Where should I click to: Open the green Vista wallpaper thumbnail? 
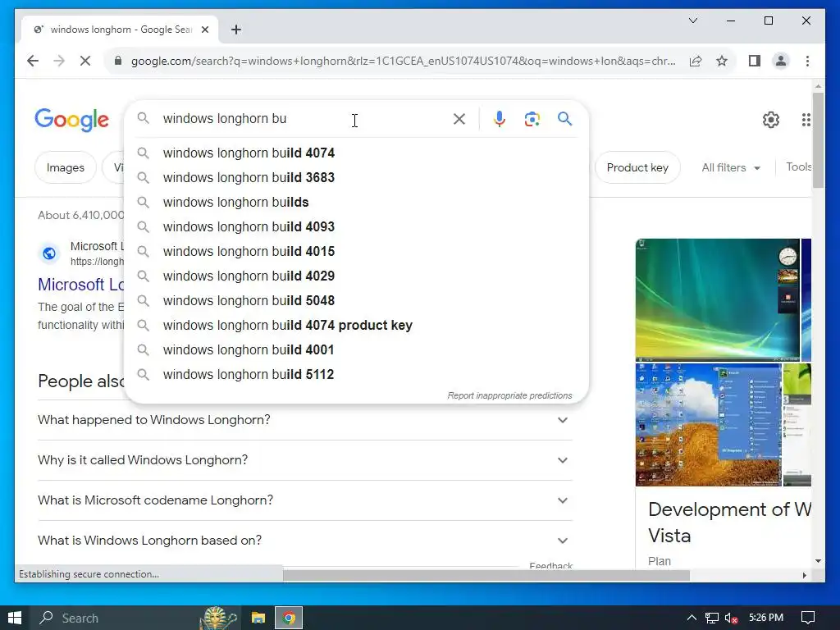pos(717,300)
